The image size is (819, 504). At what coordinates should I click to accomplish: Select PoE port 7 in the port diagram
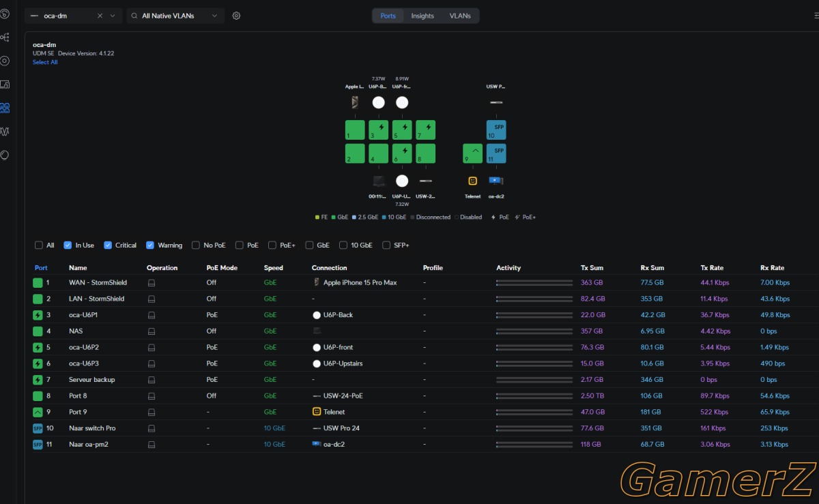click(426, 130)
